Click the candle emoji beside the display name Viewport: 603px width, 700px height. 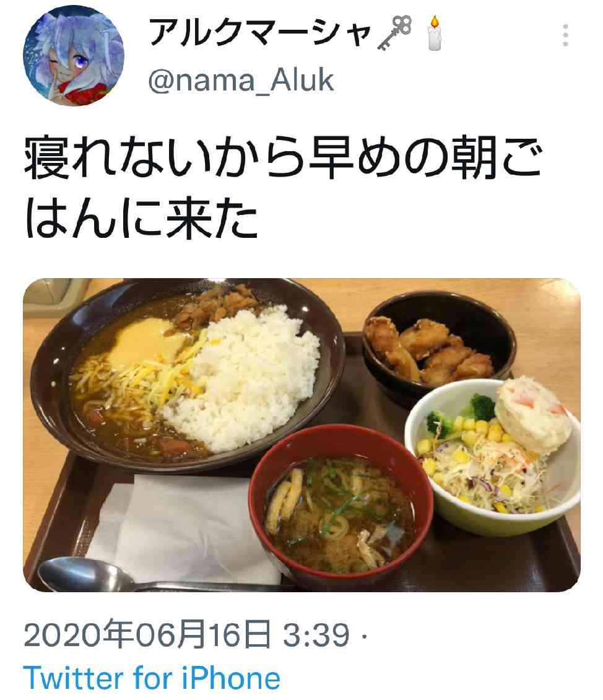(x=435, y=33)
